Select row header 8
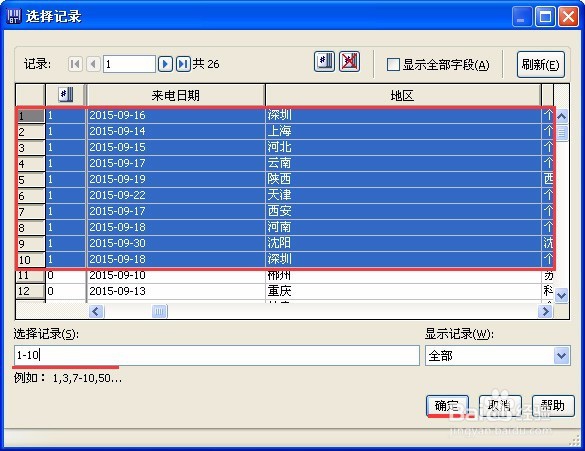 click(x=31, y=228)
